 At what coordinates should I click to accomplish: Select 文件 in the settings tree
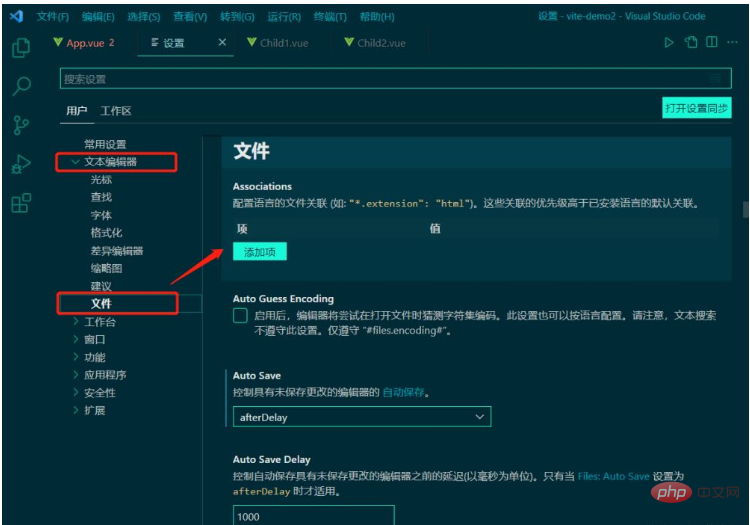pyautogui.click(x=101, y=304)
